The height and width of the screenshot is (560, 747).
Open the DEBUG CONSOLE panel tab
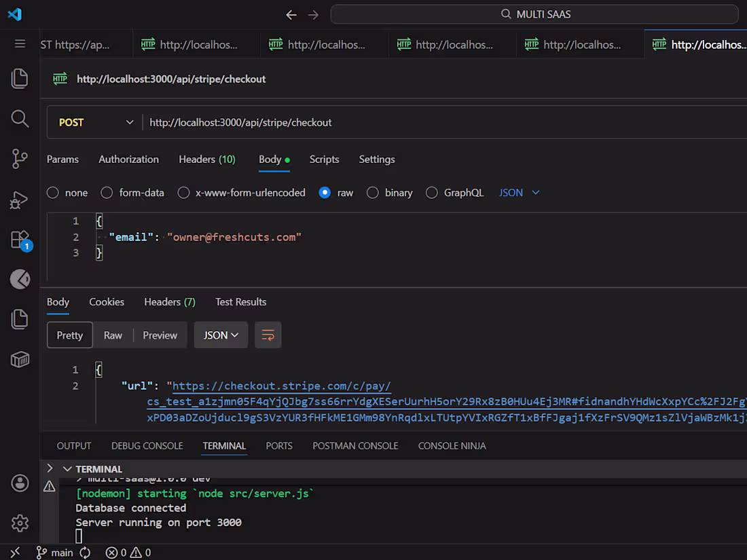tap(147, 446)
